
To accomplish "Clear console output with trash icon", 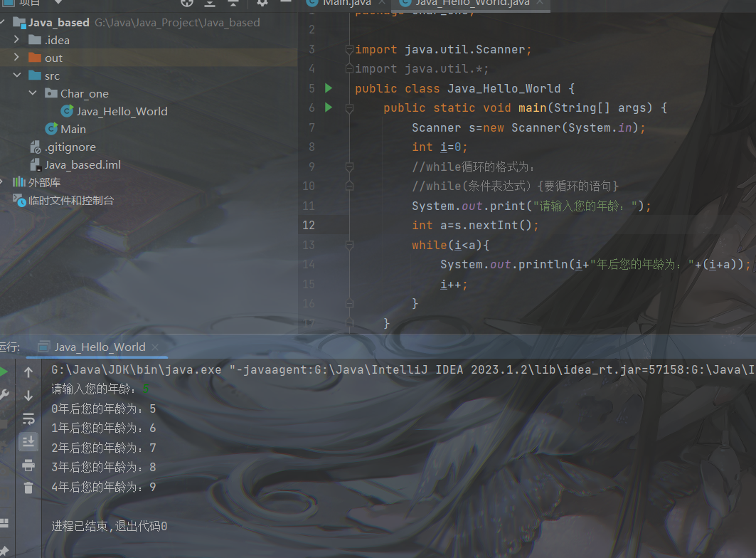I will click(x=28, y=488).
